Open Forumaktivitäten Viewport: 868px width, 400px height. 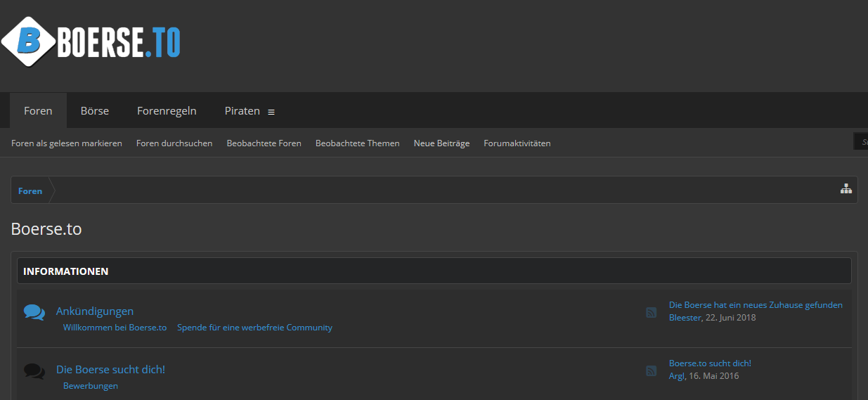tap(517, 143)
